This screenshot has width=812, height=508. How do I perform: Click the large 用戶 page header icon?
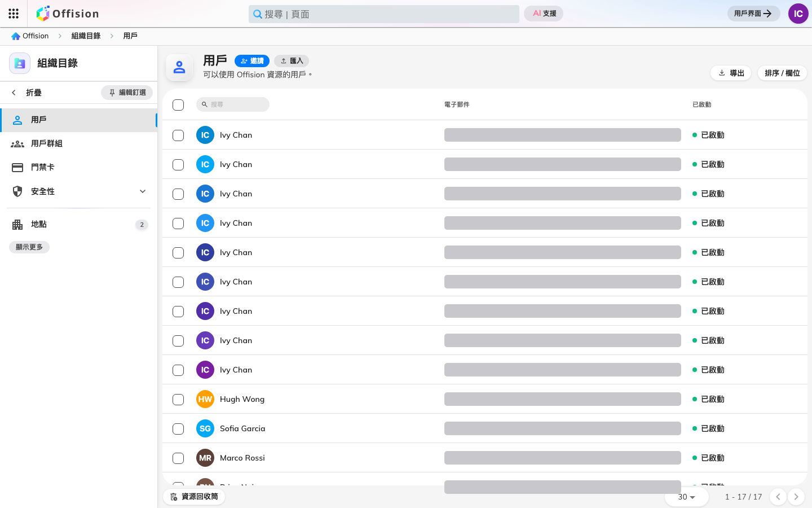click(179, 67)
